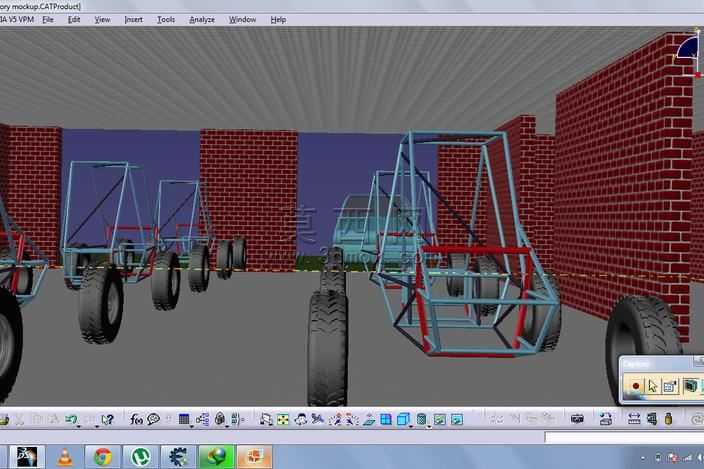Open Google Chrome from taskbar
The height and width of the screenshot is (469, 704).
pyautogui.click(x=103, y=457)
